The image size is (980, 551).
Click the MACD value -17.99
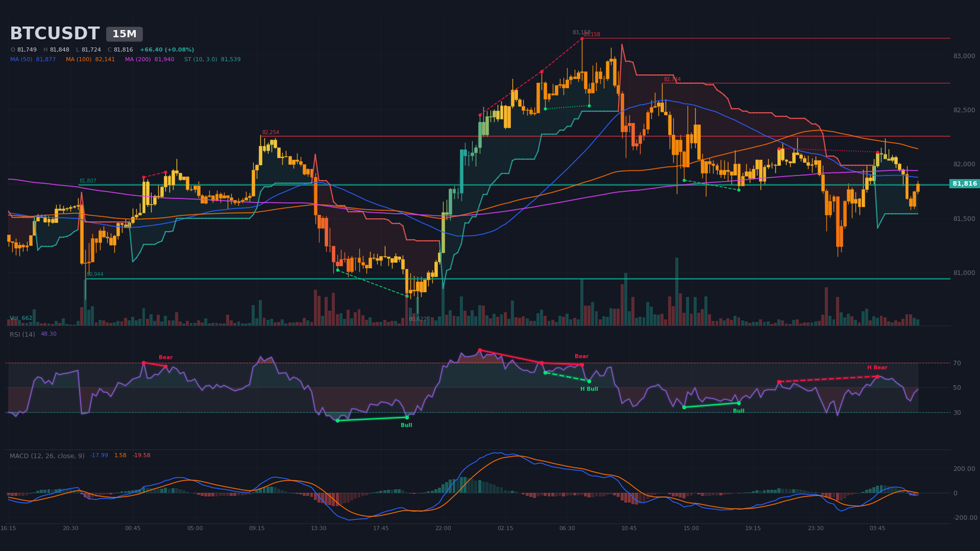click(x=99, y=455)
